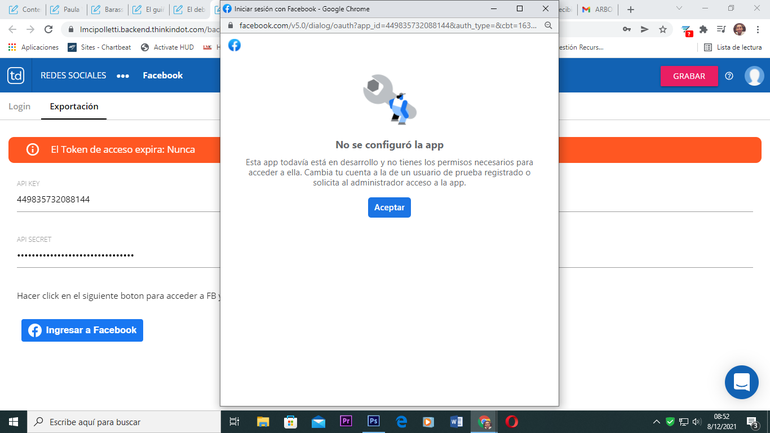The width and height of the screenshot is (770, 433).
Task: Open the Sites - Chartbeat bookmark
Action: (99, 47)
